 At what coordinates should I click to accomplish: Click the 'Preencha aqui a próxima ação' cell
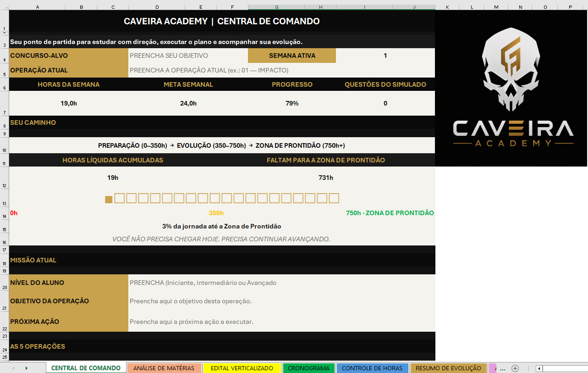click(x=281, y=322)
